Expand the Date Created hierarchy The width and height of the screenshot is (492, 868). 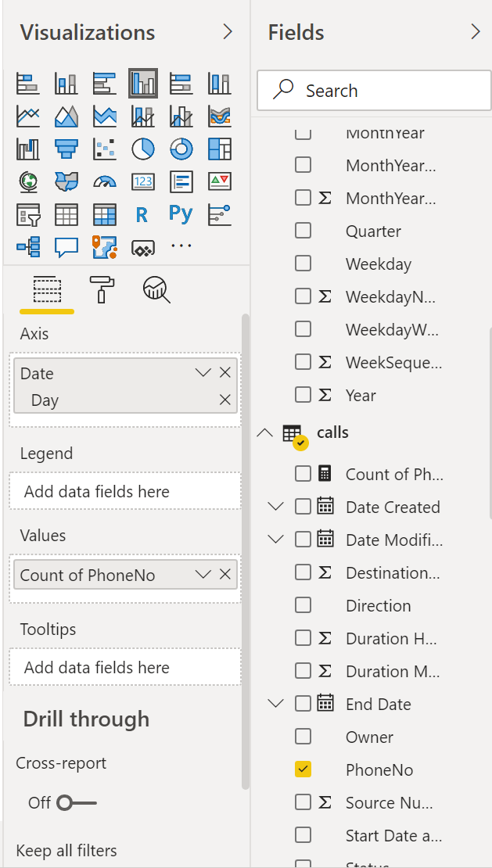pyautogui.click(x=275, y=507)
